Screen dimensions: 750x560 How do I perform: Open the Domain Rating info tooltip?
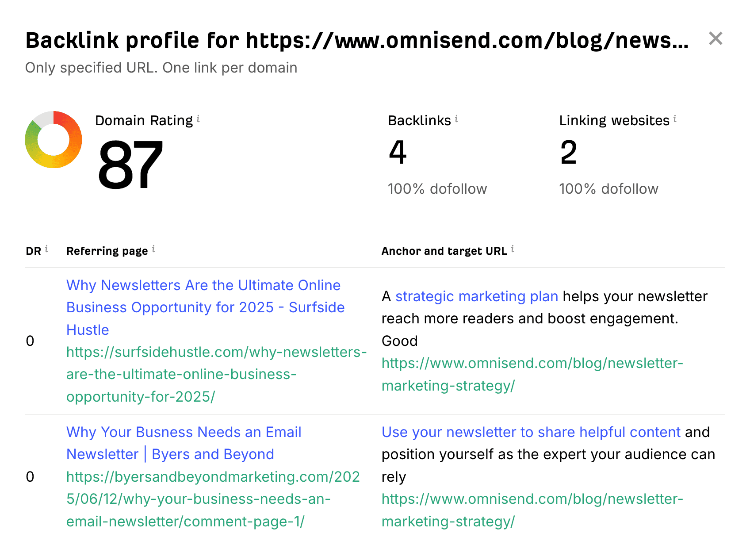[x=199, y=118]
